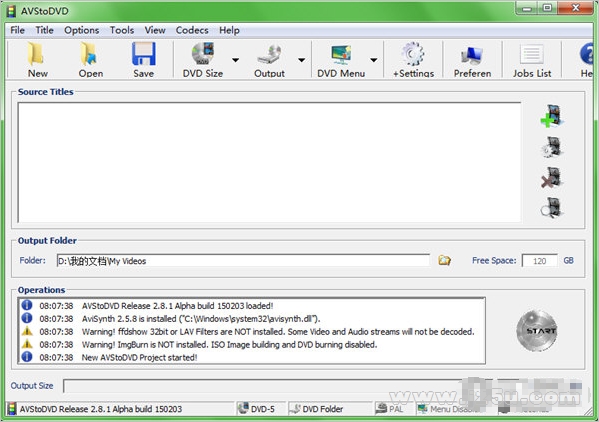Click the DVD Menu toolbar button

341,60
